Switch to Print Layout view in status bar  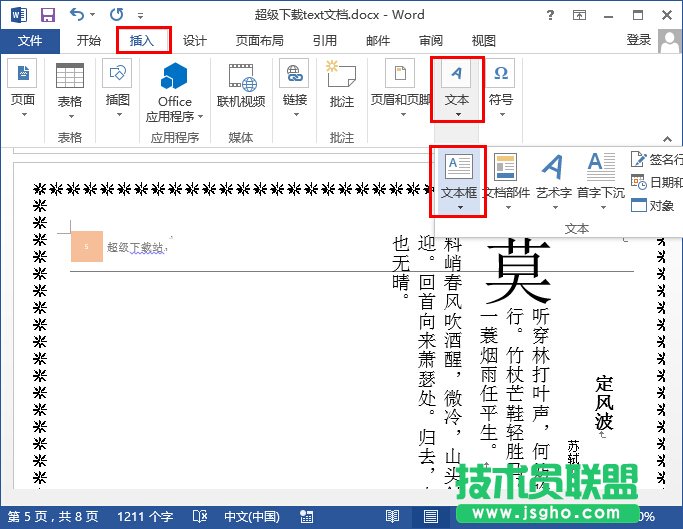[430, 517]
